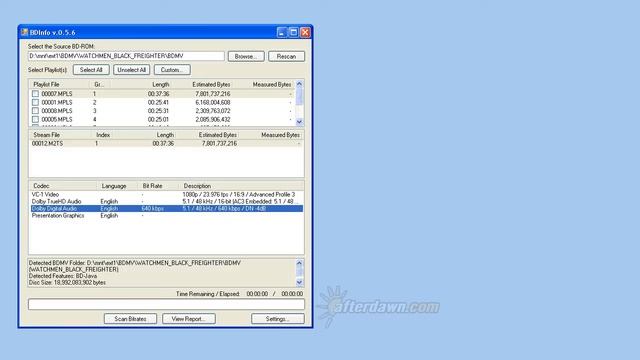Close the BDInfo window
640x360 pixels.
305,32
